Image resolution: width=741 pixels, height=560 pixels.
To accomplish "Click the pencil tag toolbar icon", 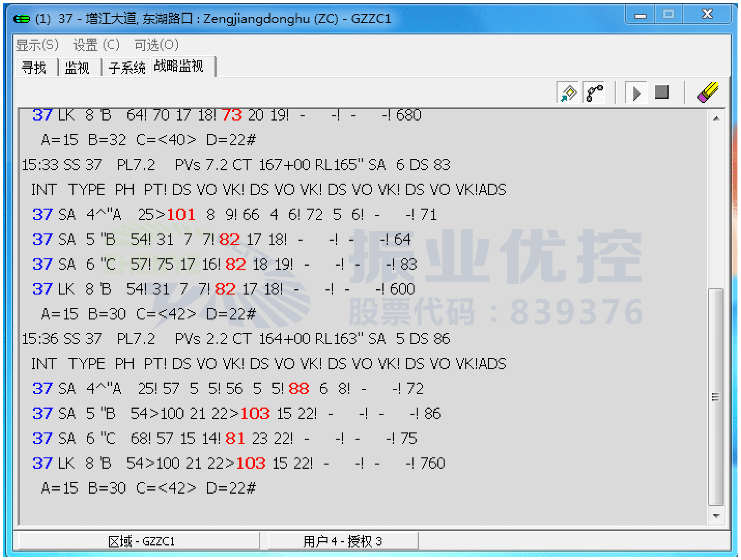I will click(568, 92).
